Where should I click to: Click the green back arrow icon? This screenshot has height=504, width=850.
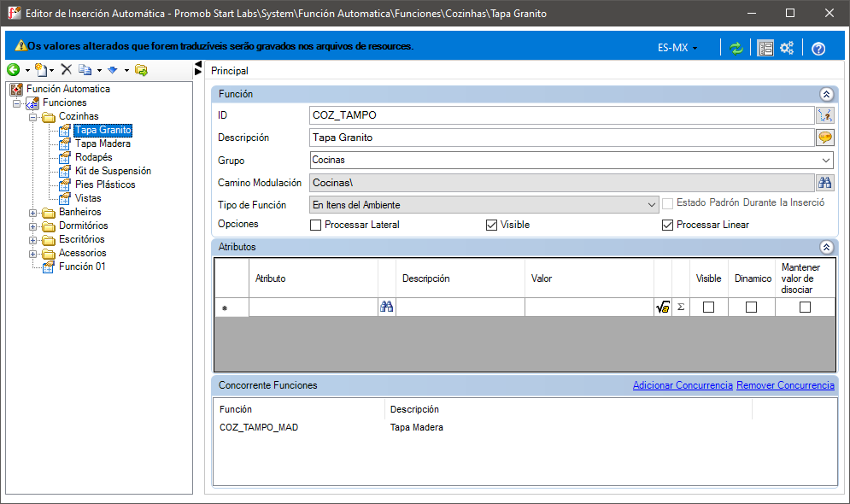13,69
